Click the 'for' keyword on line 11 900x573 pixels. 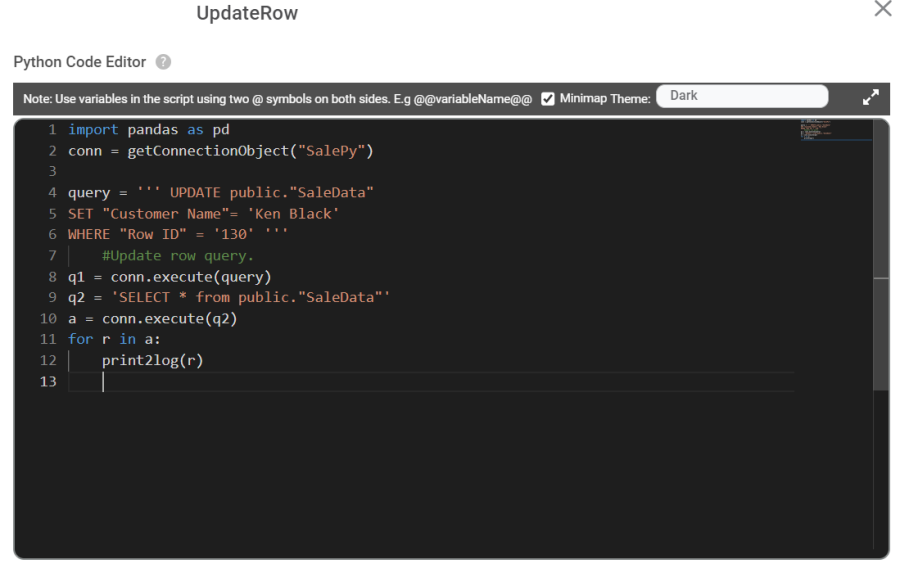pos(80,339)
